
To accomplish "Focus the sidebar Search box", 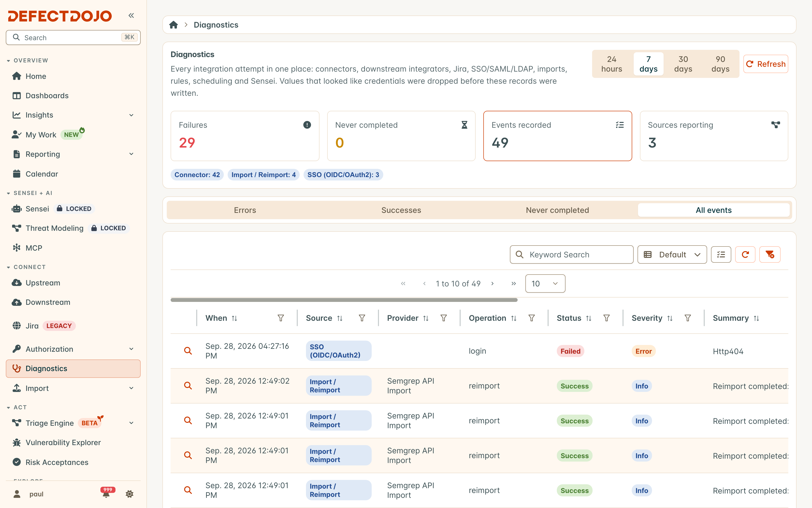I will tap(73, 38).
